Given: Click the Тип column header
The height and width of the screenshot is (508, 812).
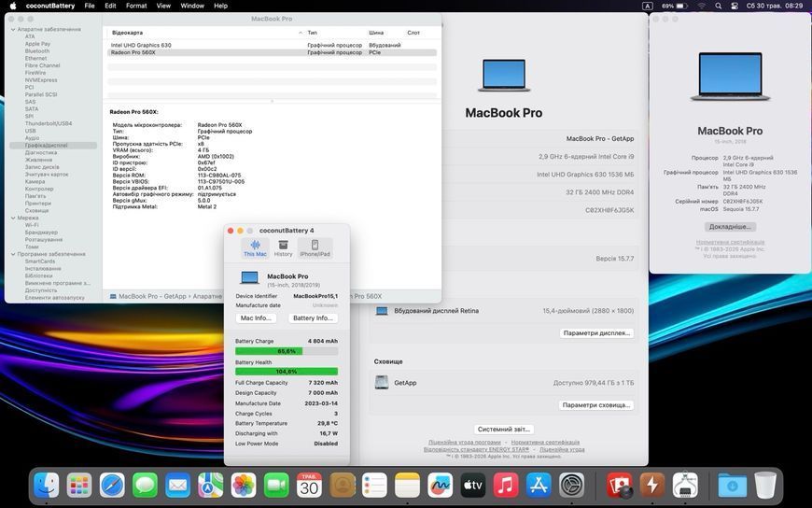Looking at the screenshot, I should (313, 33).
